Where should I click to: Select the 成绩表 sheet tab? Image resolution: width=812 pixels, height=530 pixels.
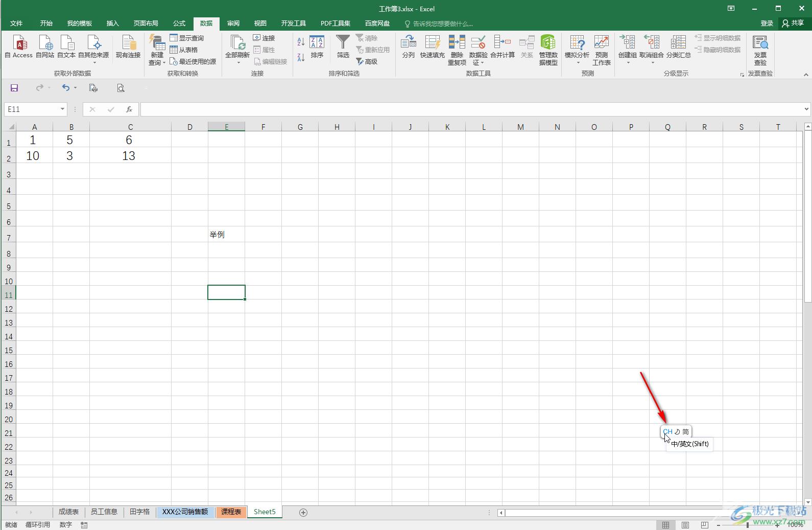tap(68, 512)
